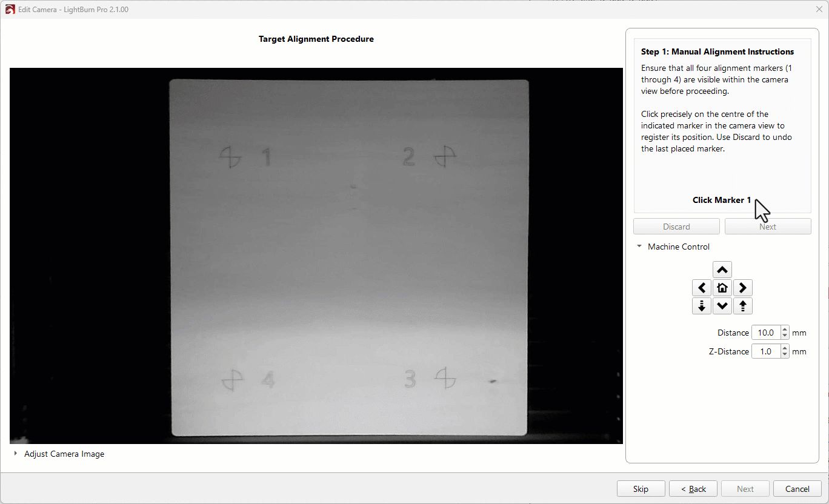
Task: Click the Discard button
Action: pos(676,227)
